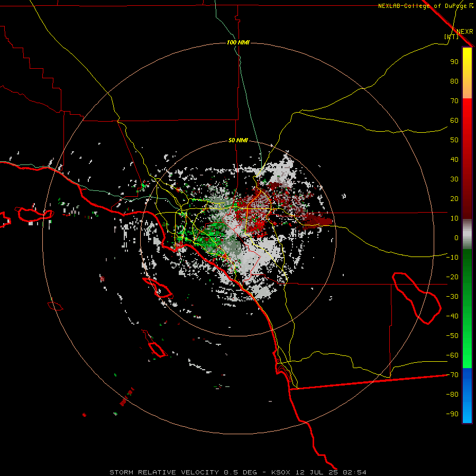Click the 50 value on velocity scale
Screen dimensions: 476x476
pos(454,140)
